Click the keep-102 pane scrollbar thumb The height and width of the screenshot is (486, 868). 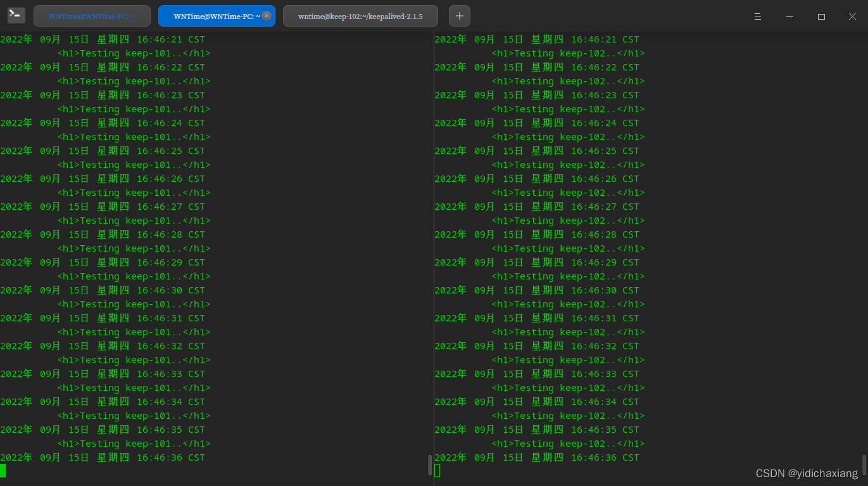(x=864, y=464)
